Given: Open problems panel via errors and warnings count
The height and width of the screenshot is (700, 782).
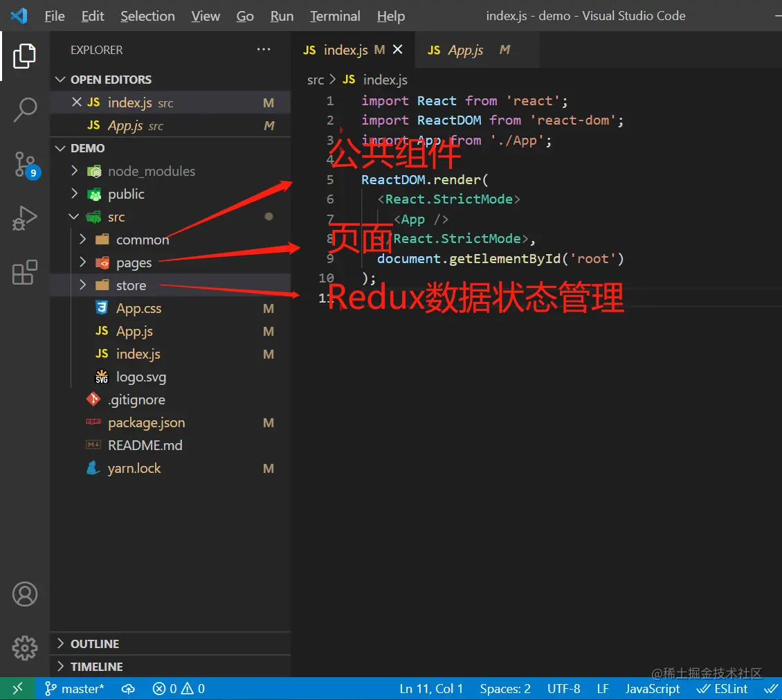Looking at the screenshot, I should (179, 688).
